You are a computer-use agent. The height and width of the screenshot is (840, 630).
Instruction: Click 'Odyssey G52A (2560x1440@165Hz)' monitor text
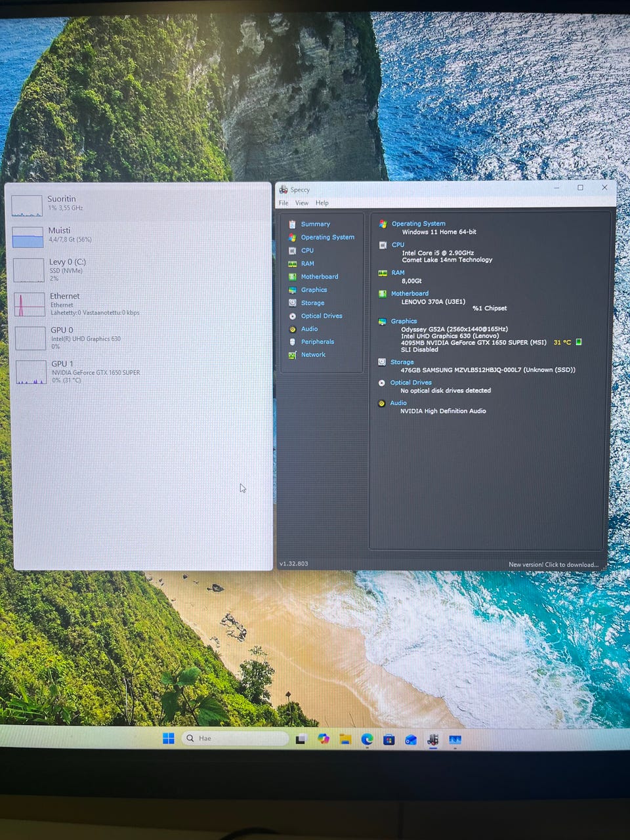coord(454,329)
